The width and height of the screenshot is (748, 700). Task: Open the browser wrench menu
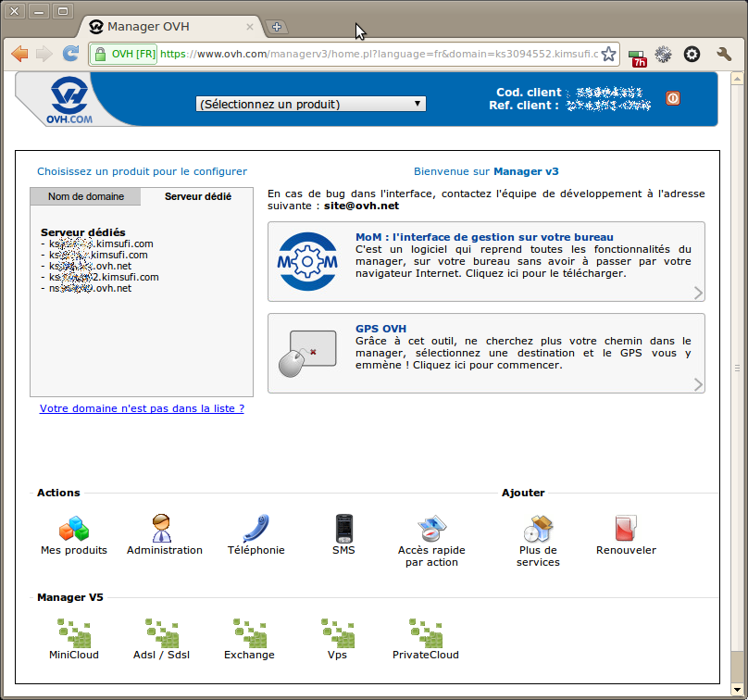[x=724, y=54]
